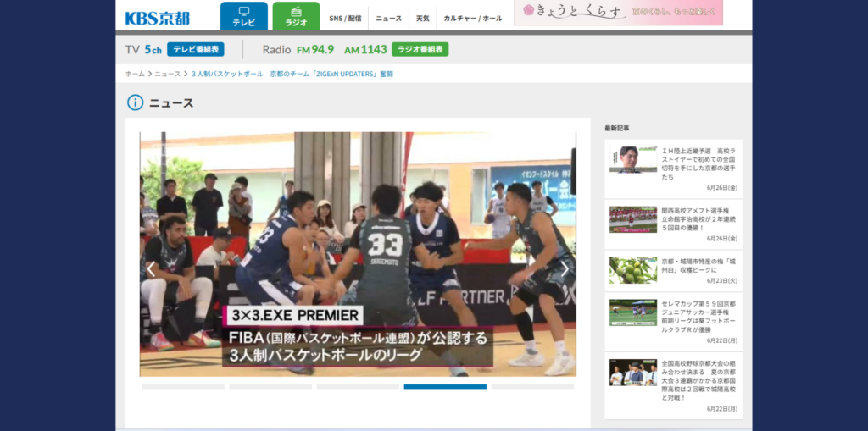Open the 京都・城陽市特産の梅 article headline
This screenshot has width=868, height=431.
698,266
